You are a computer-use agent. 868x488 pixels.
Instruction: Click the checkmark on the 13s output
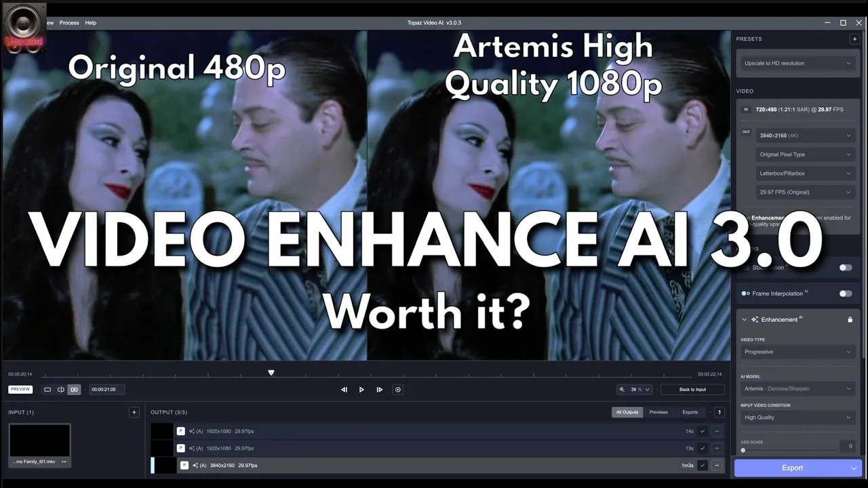point(703,448)
